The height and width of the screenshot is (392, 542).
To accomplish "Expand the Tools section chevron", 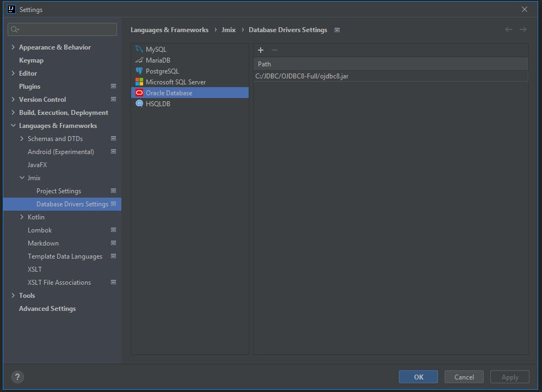I will point(13,296).
